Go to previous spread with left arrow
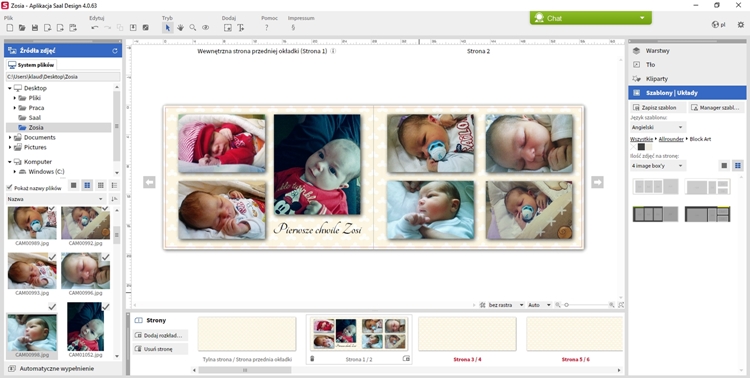 (x=149, y=182)
